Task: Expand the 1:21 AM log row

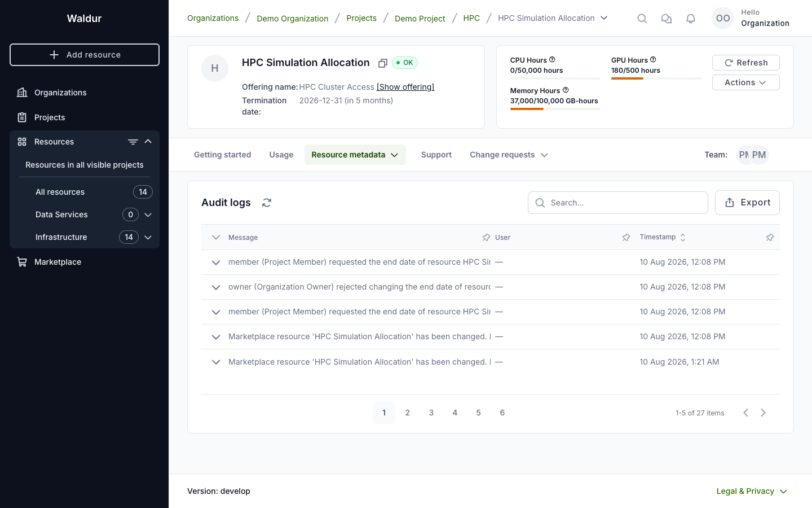Action: pos(216,362)
